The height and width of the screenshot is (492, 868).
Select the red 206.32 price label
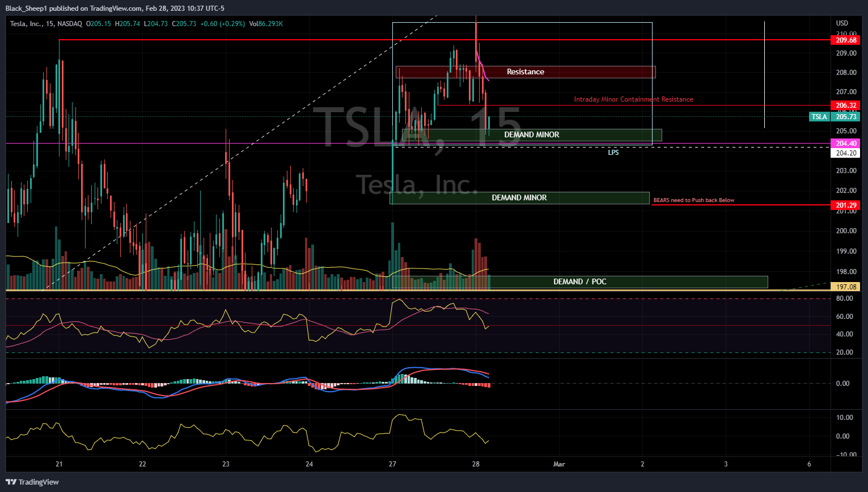[846, 105]
